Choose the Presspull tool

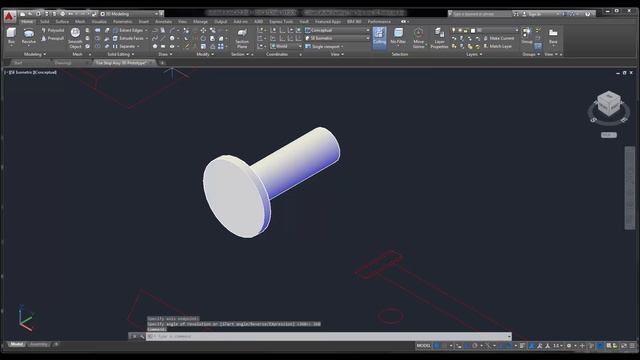point(53,38)
